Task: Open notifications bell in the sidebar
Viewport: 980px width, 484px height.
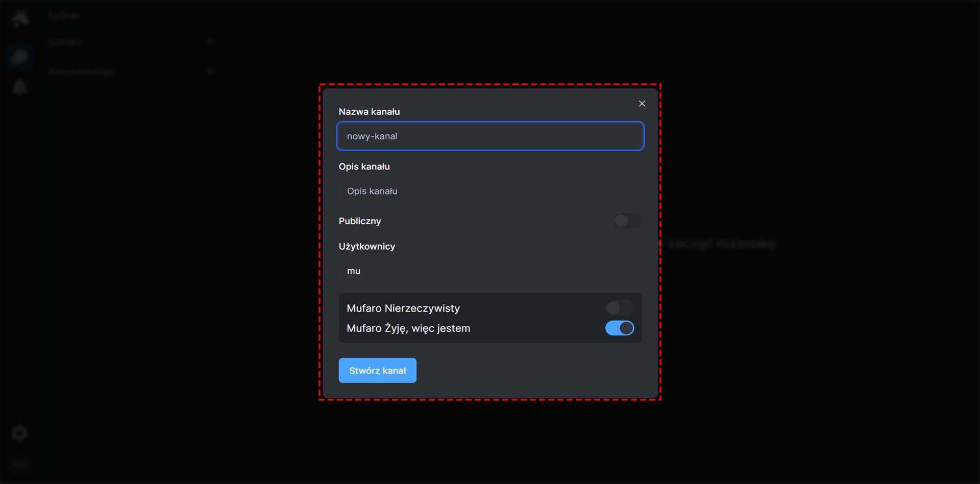Action: pos(20,87)
